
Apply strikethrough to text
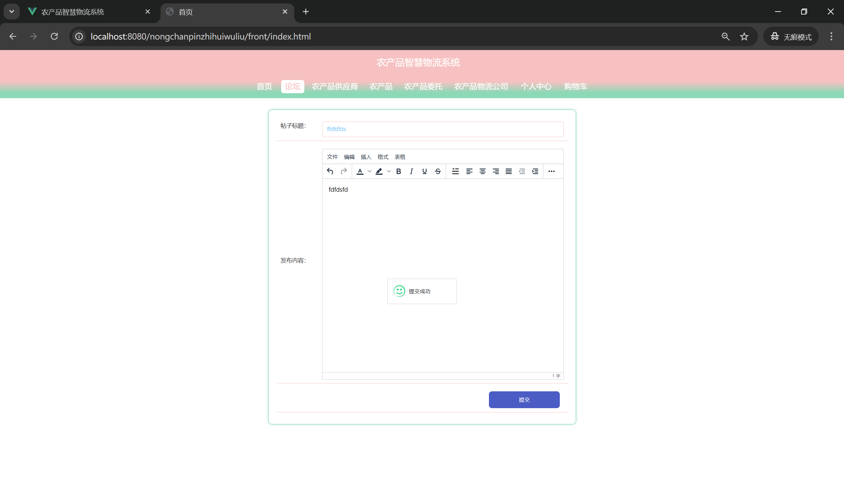point(438,171)
